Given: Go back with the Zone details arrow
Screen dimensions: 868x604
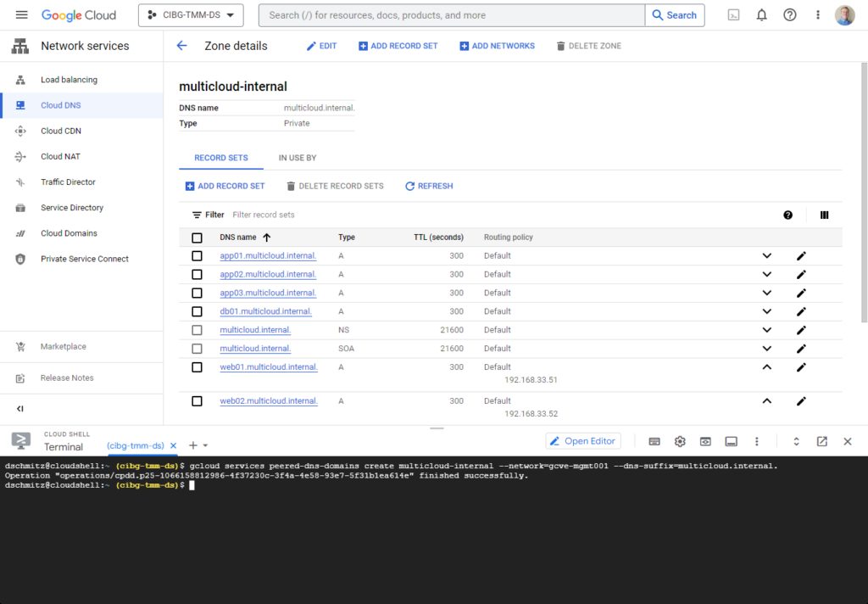Looking at the screenshot, I should click(181, 46).
